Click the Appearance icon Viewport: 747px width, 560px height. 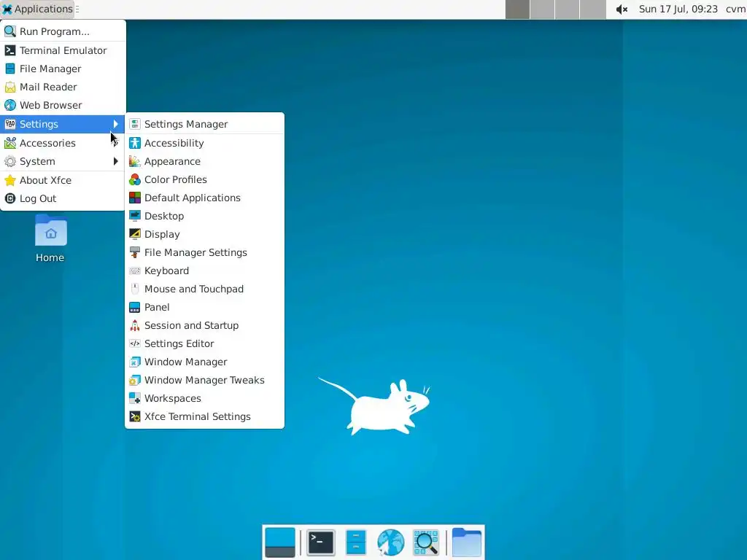coord(135,161)
